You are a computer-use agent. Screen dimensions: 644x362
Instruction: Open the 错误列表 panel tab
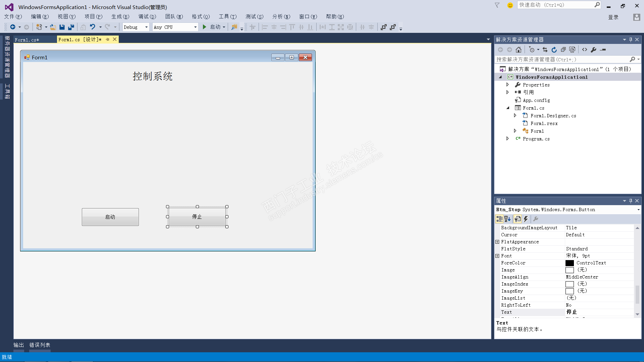40,345
